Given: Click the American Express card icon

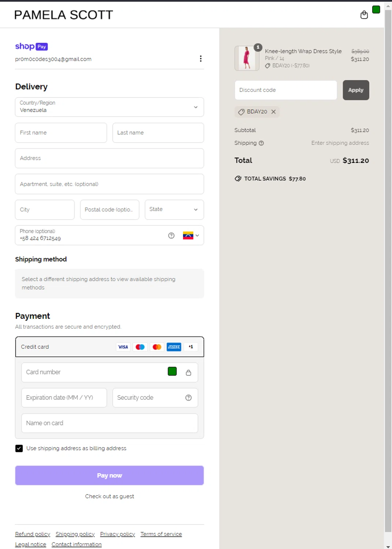Looking at the screenshot, I should [x=174, y=347].
